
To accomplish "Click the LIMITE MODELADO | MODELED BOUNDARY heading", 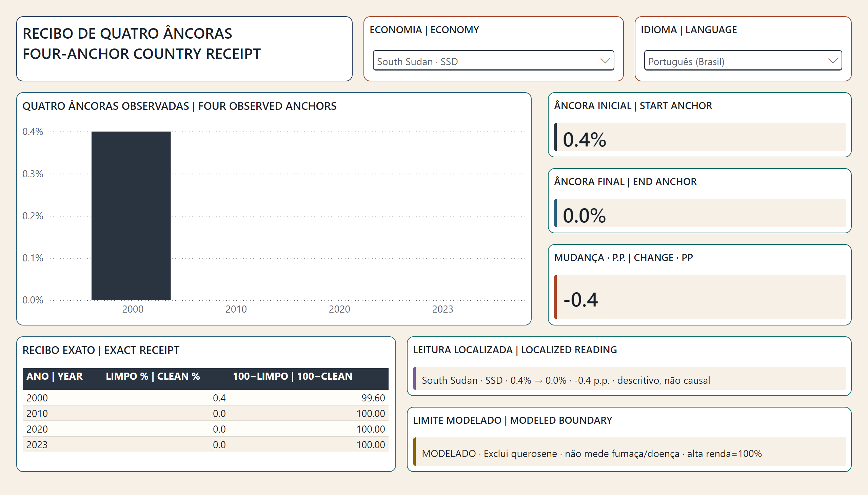I will pos(512,420).
